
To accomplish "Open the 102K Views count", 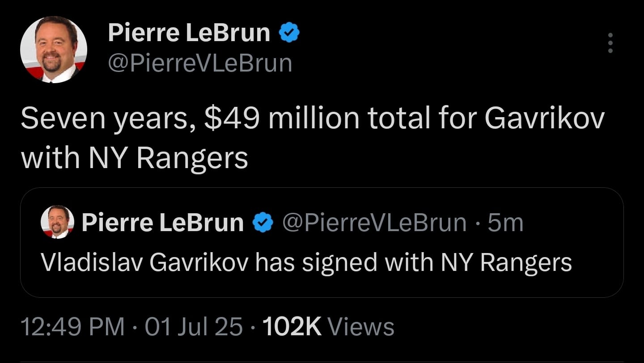I will point(328,327).
